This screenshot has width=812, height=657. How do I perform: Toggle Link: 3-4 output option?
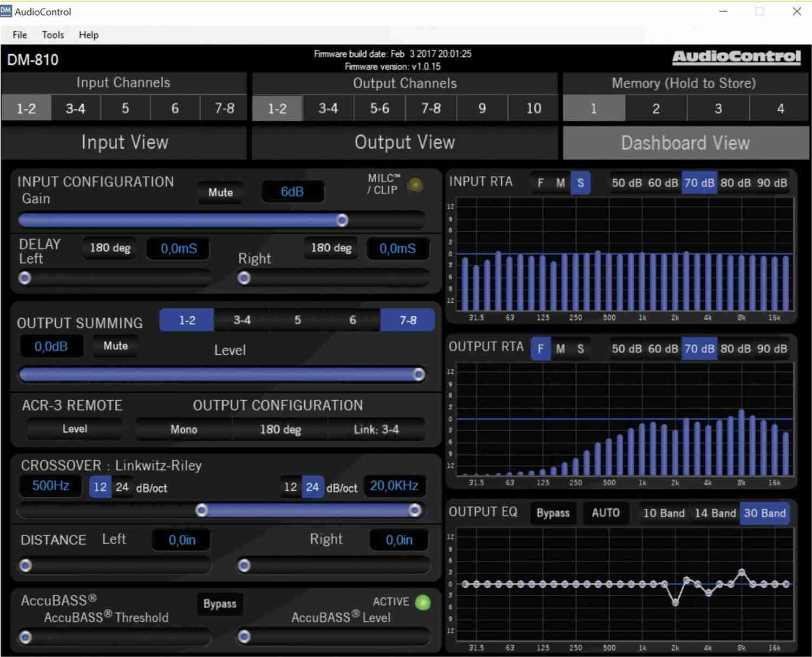tap(376, 430)
